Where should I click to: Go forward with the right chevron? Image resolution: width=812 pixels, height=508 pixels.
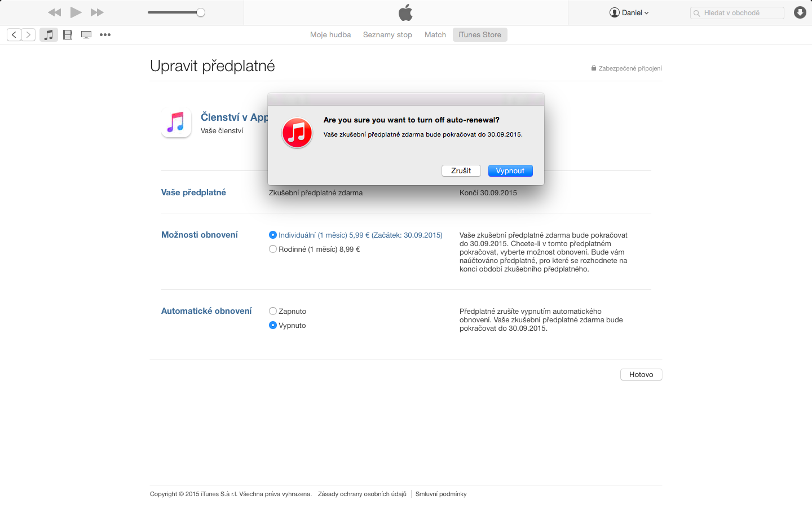[x=28, y=34]
